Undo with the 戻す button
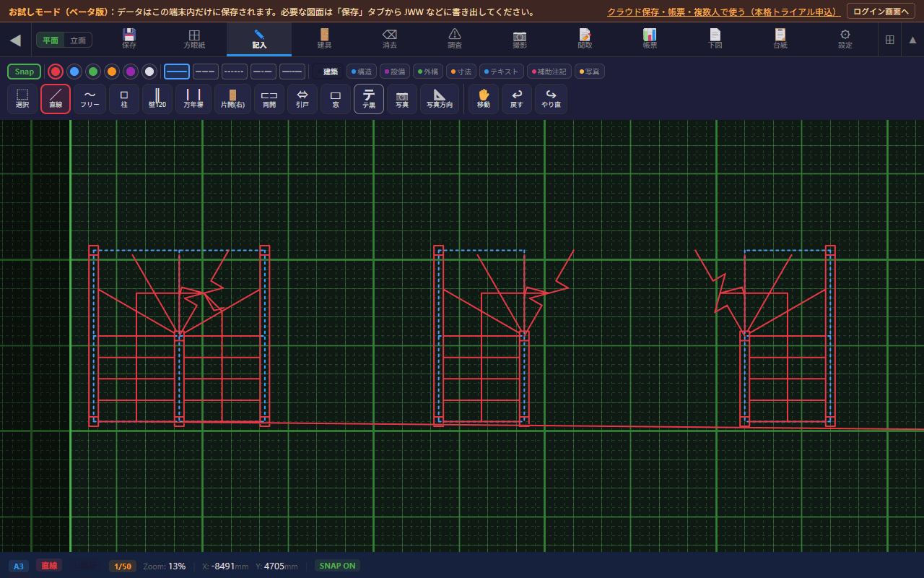This screenshot has height=578, width=924. click(517, 99)
